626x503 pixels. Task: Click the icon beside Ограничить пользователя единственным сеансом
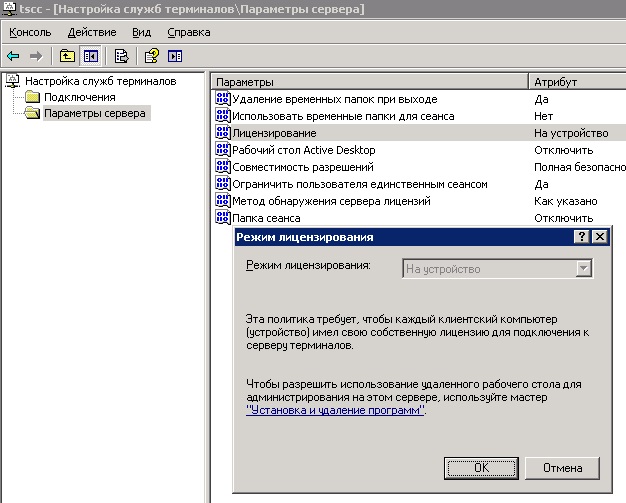tap(223, 184)
